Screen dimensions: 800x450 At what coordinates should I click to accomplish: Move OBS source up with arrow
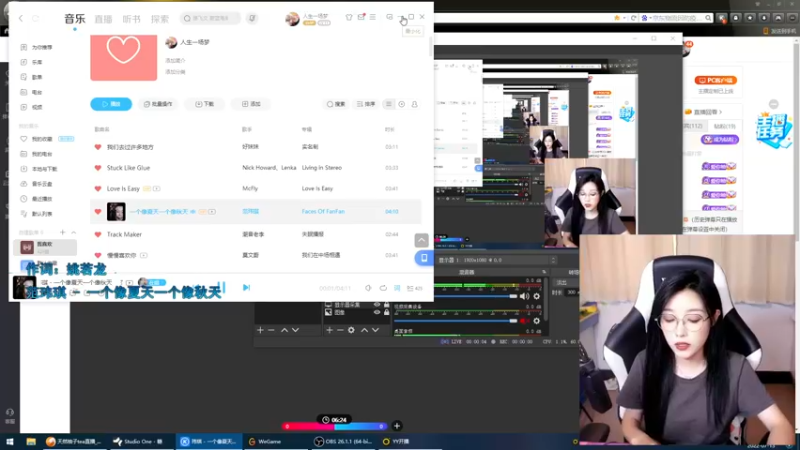point(364,330)
